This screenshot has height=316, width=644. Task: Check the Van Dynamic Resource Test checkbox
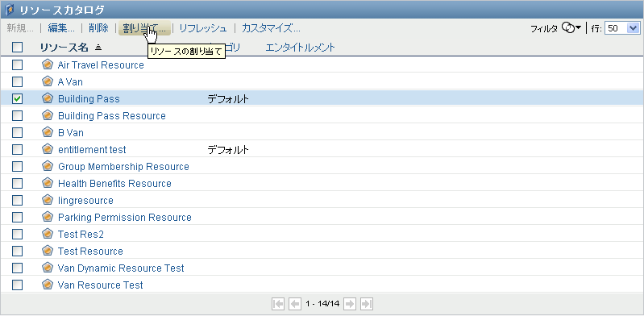(x=17, y=268)
